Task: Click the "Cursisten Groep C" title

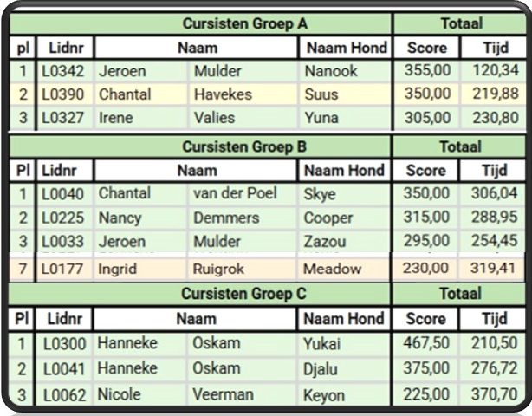Action: tap(243, 294)
